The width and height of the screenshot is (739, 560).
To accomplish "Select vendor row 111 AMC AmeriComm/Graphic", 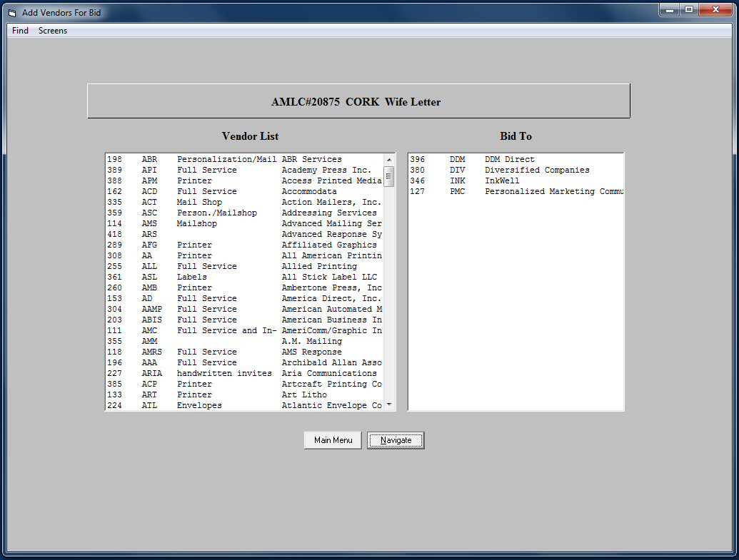I will click(245, 330).
